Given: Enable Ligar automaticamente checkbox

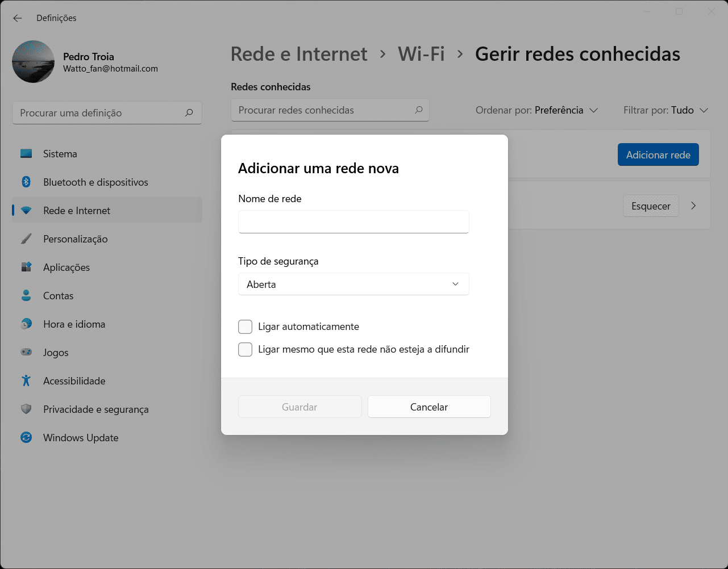Looking at the screenshot, I should (246, 327).
